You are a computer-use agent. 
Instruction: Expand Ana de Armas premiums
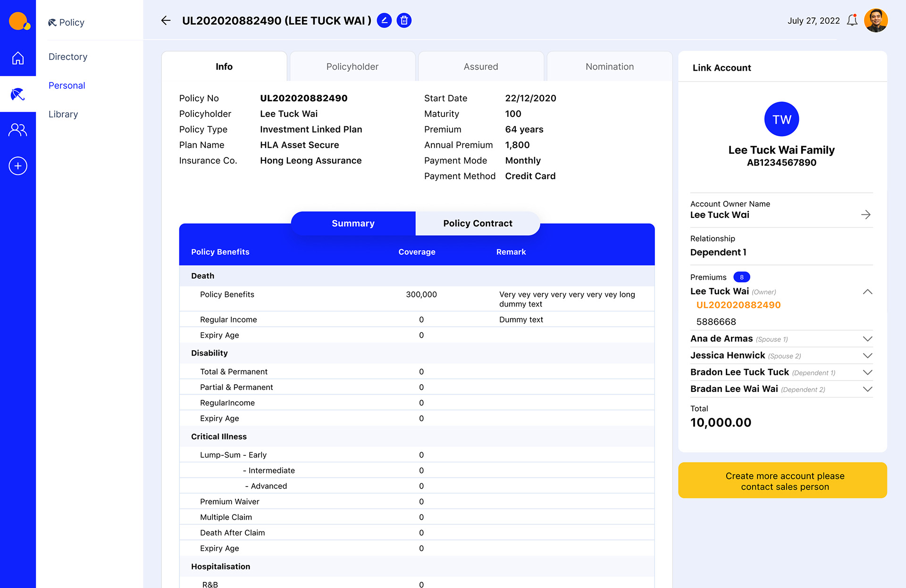[867, 339]
